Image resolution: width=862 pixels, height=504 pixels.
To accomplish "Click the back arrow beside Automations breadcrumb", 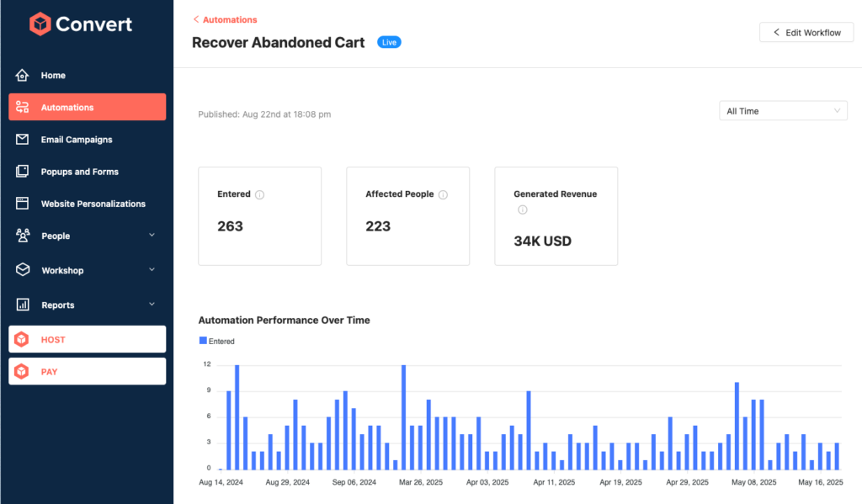I will coord(195,19).
